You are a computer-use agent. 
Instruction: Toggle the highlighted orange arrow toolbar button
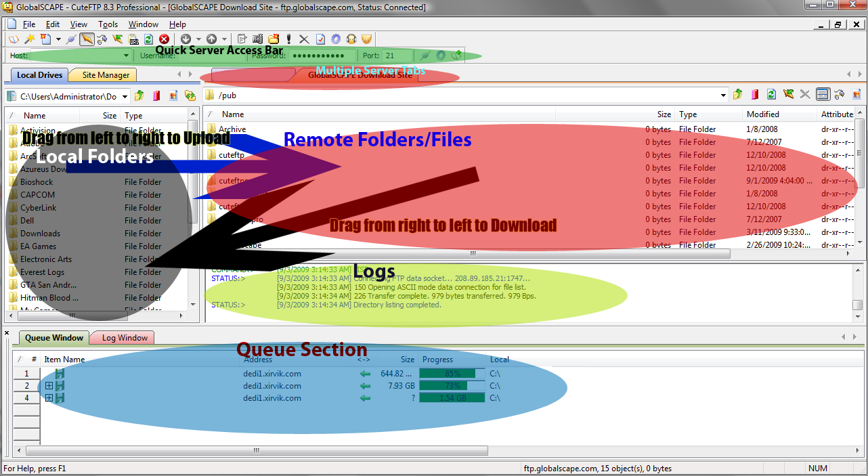coord(87,39)
